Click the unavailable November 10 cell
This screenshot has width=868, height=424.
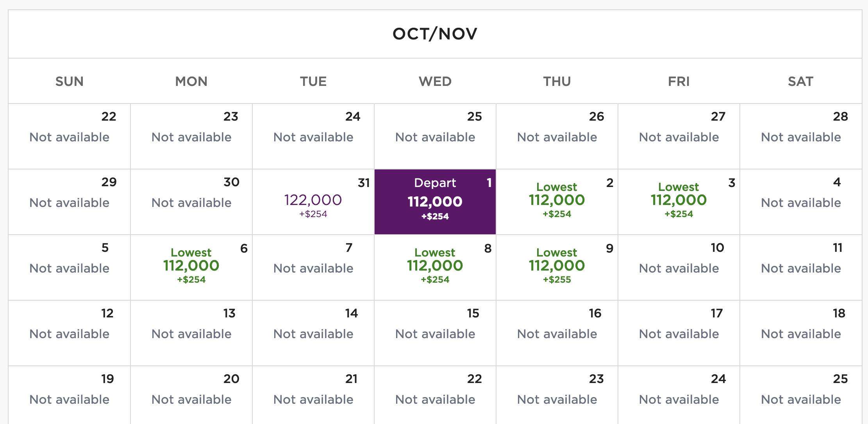pyautogui.click(x=679, y=267)
